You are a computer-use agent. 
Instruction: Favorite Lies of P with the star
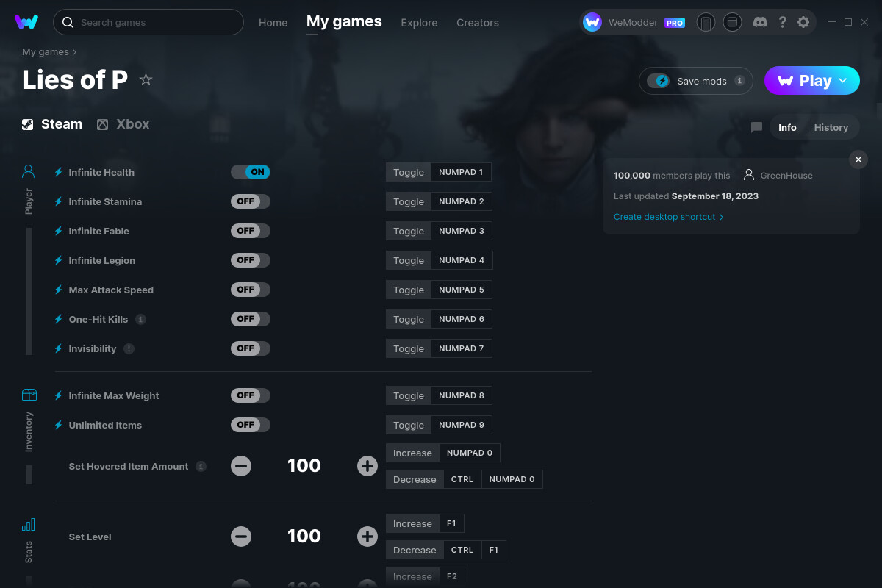click(x=146, y=79)
